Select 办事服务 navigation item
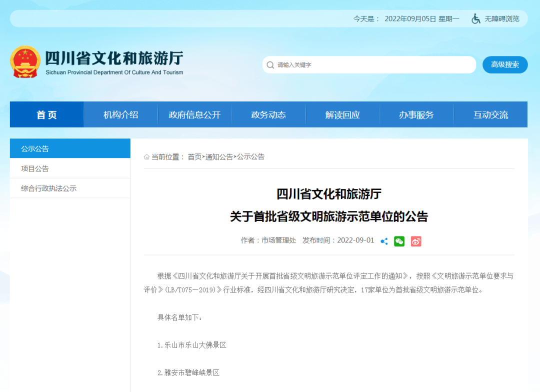 416,114
